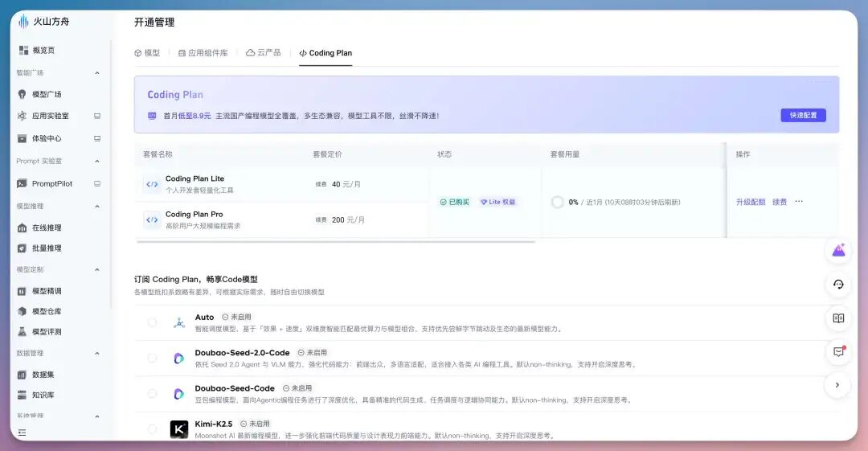Click the 已购买 status tag
Screen dimensions: 868x451
click(454, 203)
